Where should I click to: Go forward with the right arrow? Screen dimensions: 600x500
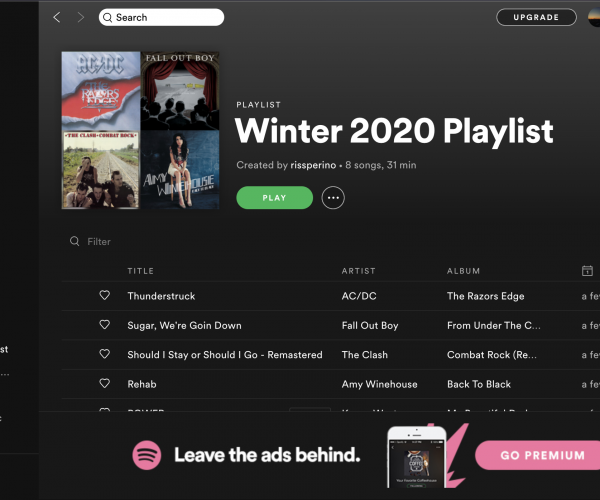click(x=81, y=17)
